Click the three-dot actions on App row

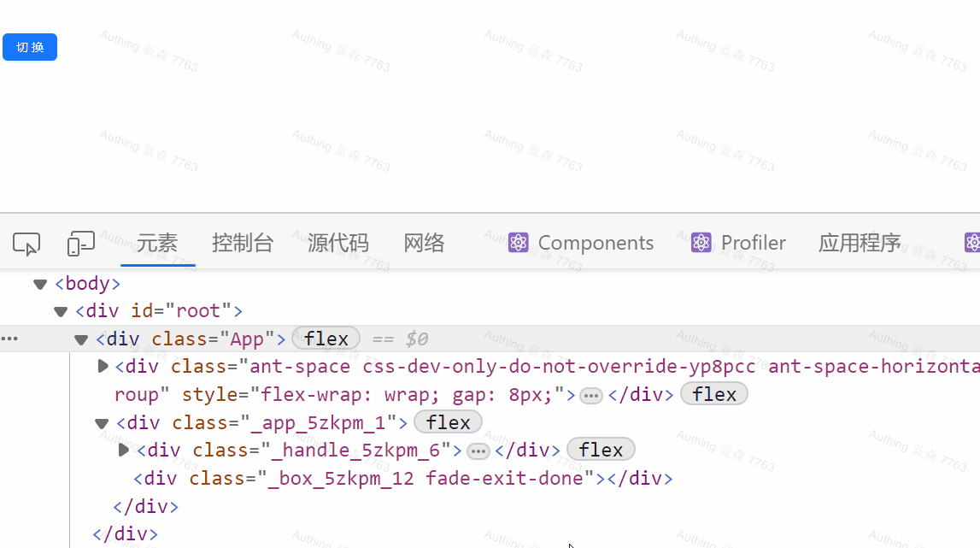(9, 339)
